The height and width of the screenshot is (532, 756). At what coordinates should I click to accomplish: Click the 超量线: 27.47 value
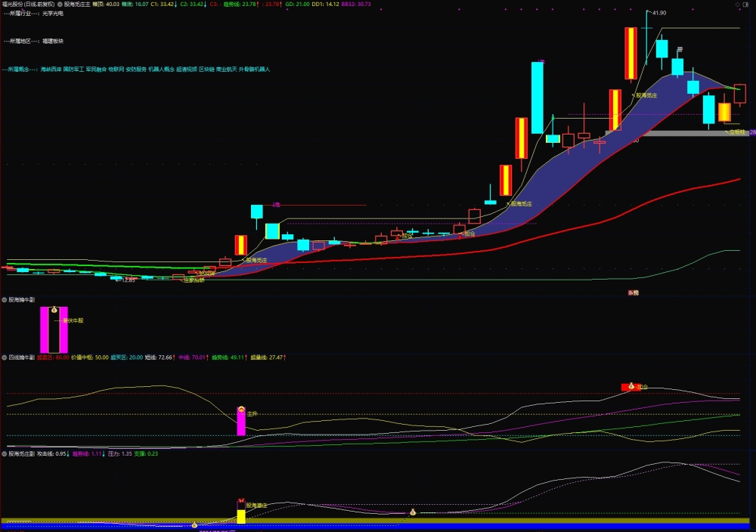click(x=268, y=357)
